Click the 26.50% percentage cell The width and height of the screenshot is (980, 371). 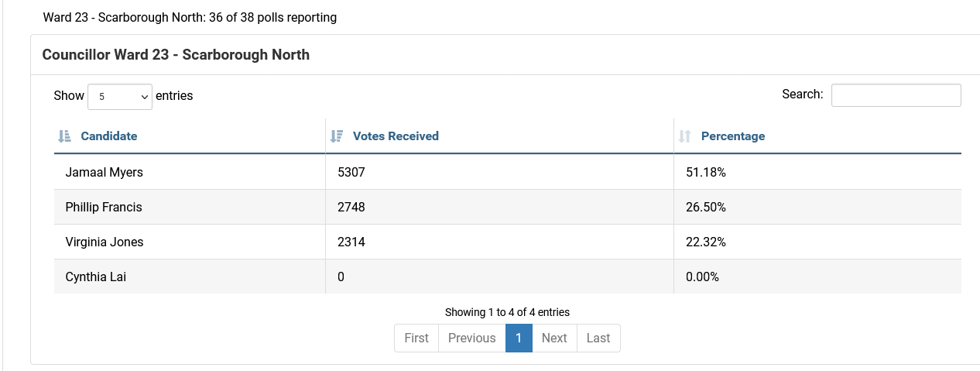click(x=706, y=208)
